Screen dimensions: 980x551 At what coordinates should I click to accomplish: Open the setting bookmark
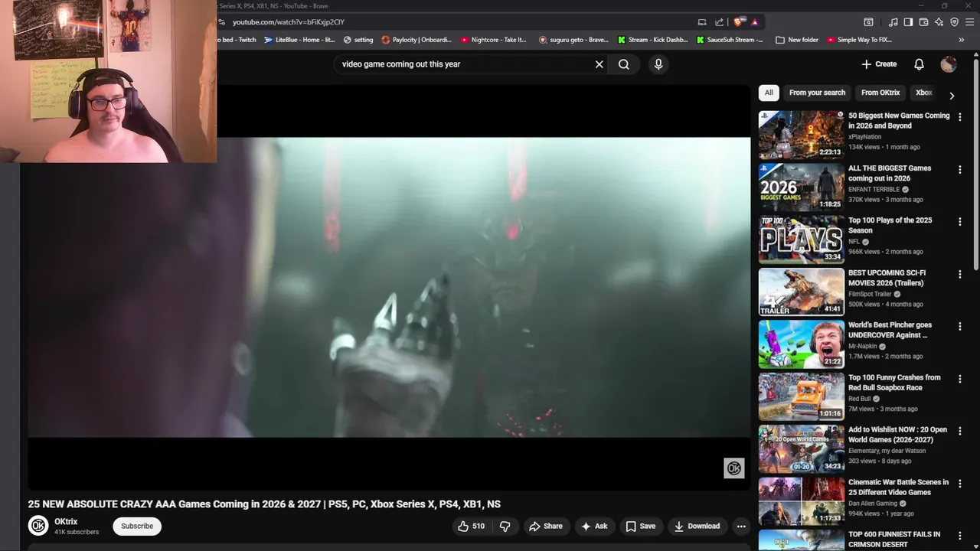(358, 40)
